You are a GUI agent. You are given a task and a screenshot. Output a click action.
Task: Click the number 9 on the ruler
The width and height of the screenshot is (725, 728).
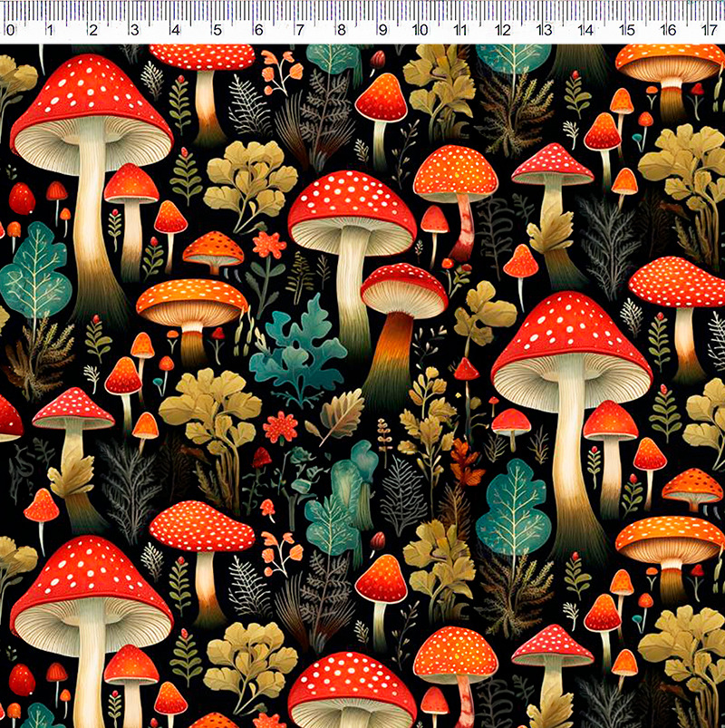tap(382, 31)
